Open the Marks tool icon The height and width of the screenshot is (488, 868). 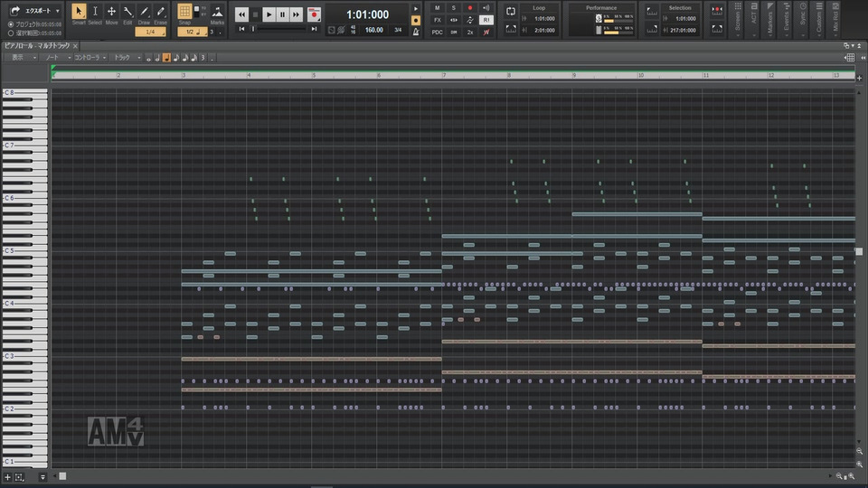pyautogui.click(x=217, y=12)
